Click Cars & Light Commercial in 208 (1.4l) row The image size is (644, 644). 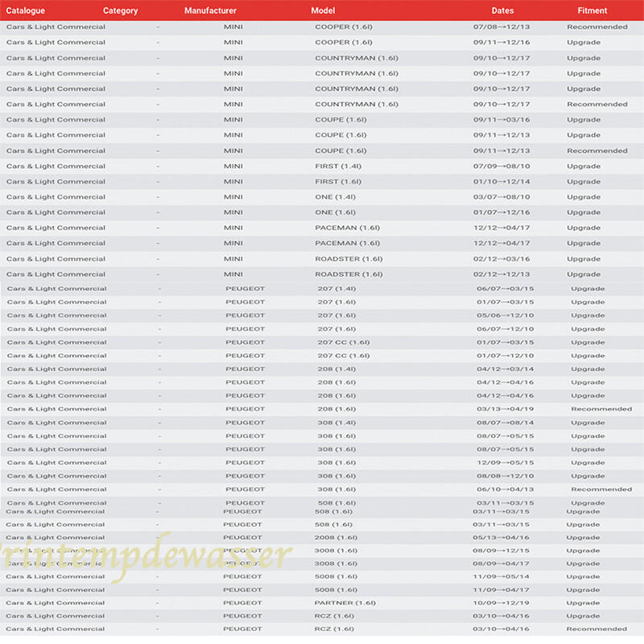coord(56,369)
